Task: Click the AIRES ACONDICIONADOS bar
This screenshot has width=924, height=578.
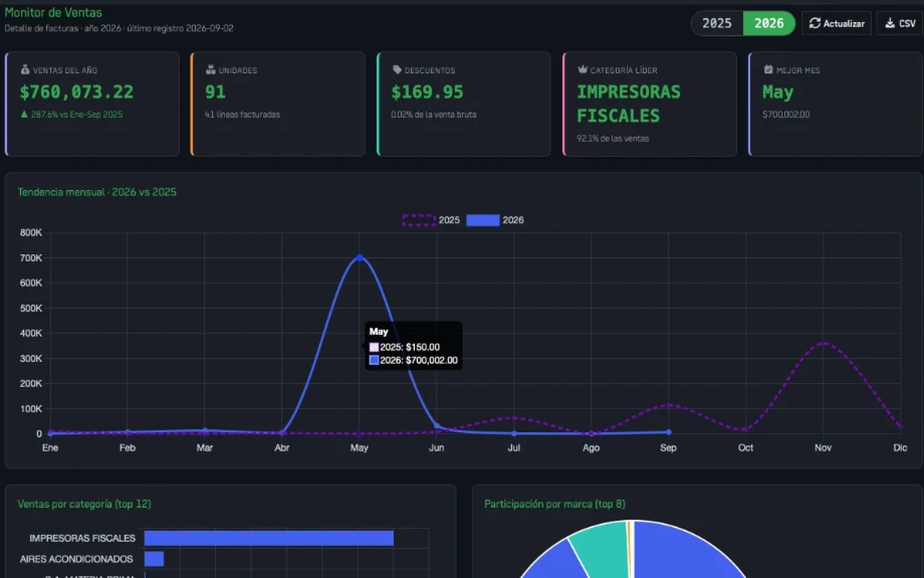Action: (x=154, y=559)
